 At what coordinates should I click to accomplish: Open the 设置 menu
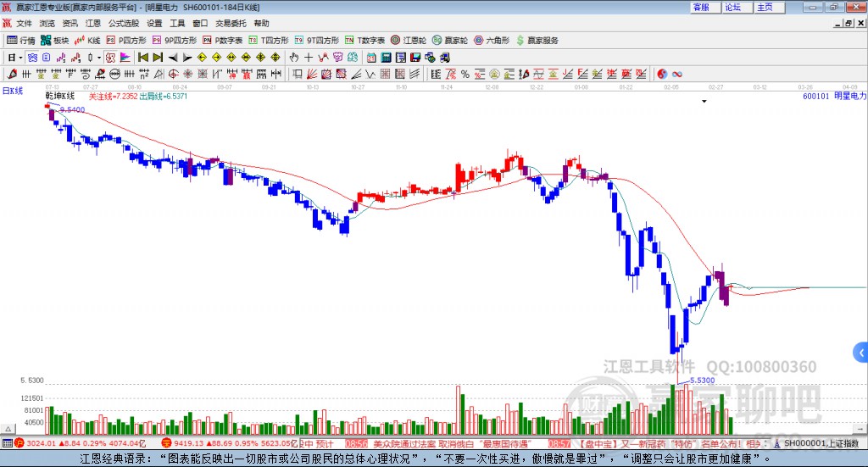click(154, 23)
